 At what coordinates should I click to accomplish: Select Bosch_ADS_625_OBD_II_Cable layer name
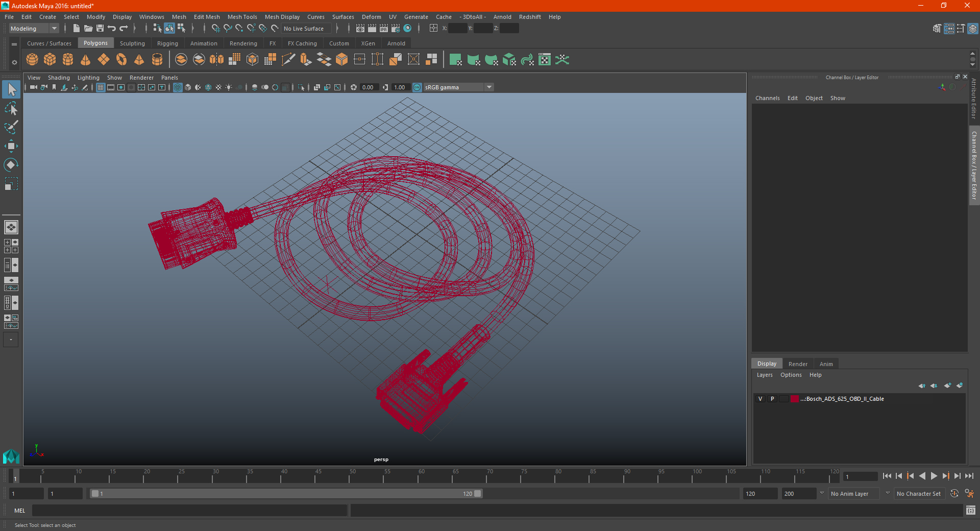point(842,399)
